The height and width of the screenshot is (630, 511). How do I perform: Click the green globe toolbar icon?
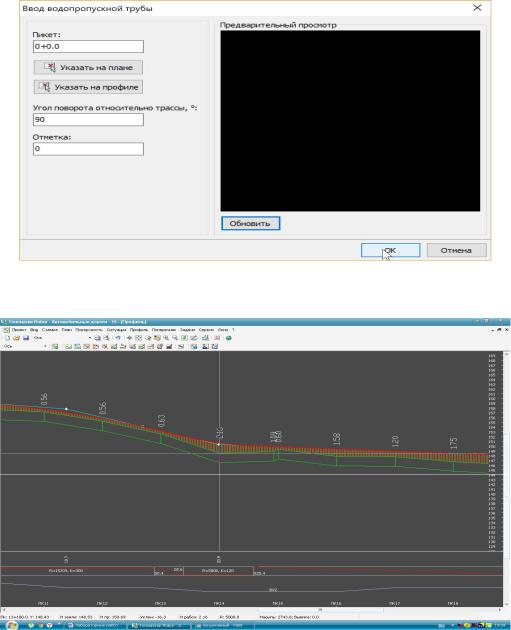click(229, 338)
